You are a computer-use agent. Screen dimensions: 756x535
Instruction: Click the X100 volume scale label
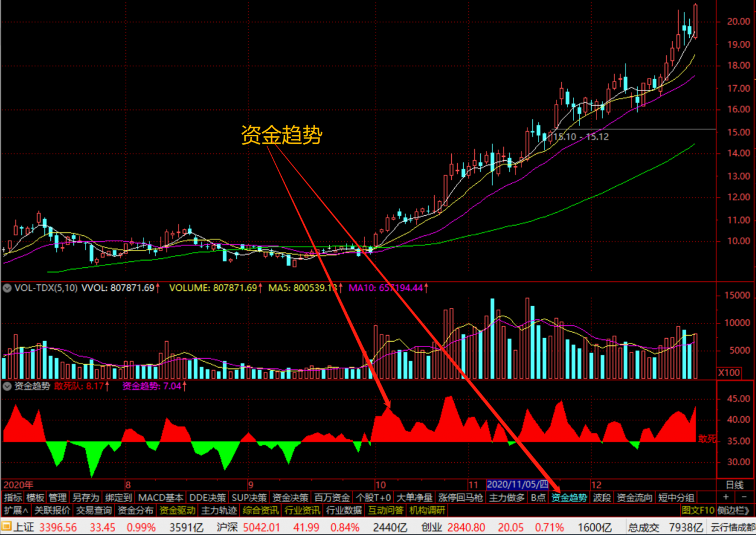[729, 372]
